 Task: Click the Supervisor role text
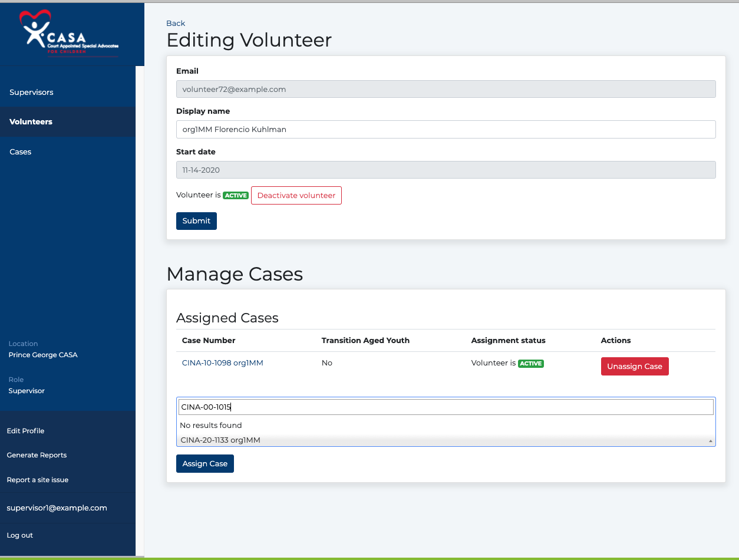27,391
